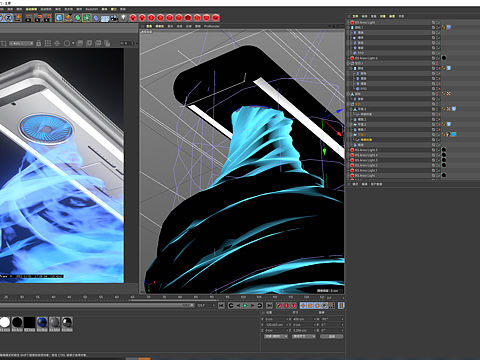
Task: Toggle checkmark of bottom RS Area Light row
Action: tap(438, 175)
